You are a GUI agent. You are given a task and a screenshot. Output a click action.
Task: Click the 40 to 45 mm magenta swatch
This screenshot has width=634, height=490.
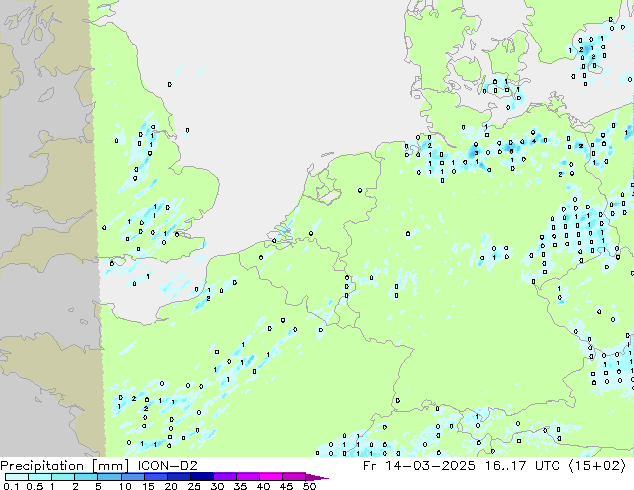pos(271,477)
